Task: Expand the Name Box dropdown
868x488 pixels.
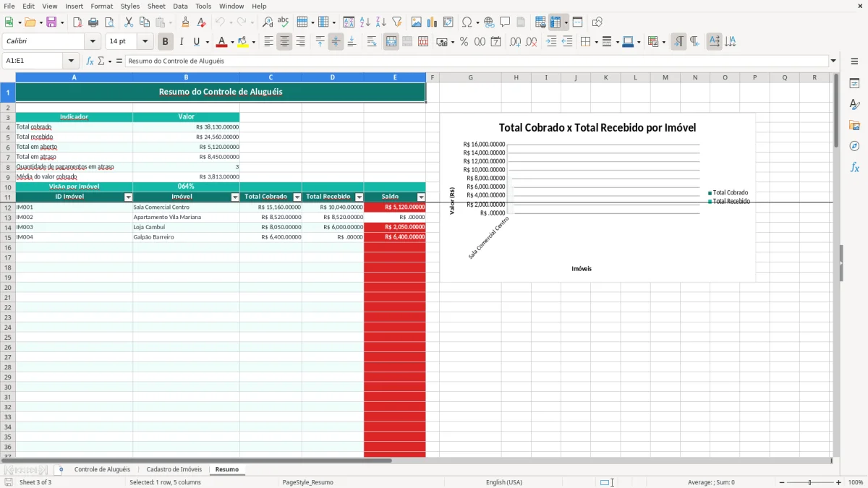Action: [71, 61]
